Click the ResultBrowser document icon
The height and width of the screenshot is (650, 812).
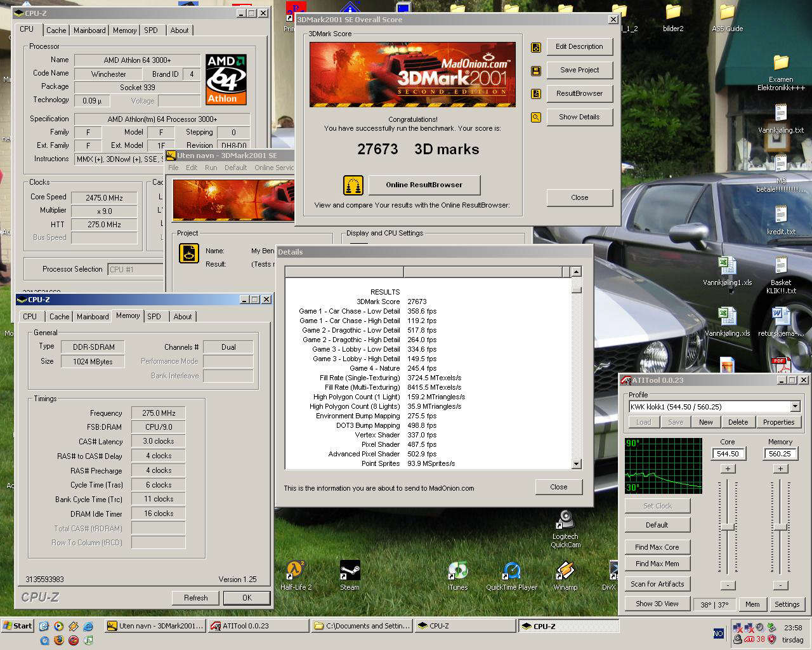[536, 94]
